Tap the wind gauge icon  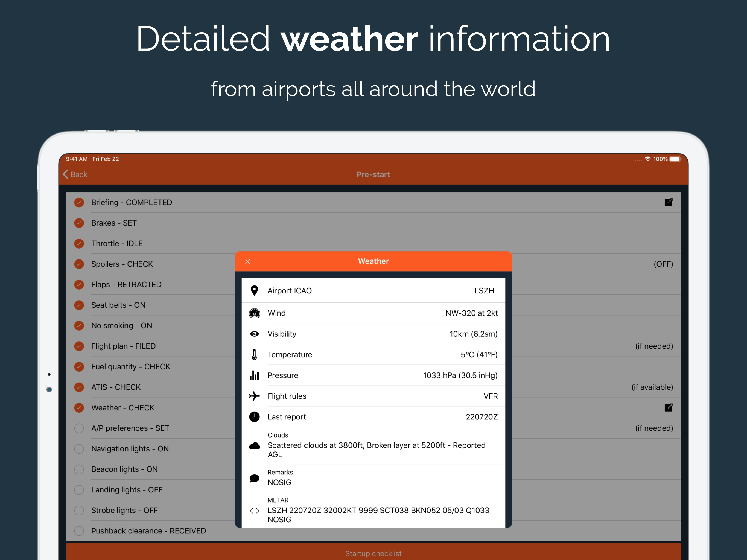(254, 313)
